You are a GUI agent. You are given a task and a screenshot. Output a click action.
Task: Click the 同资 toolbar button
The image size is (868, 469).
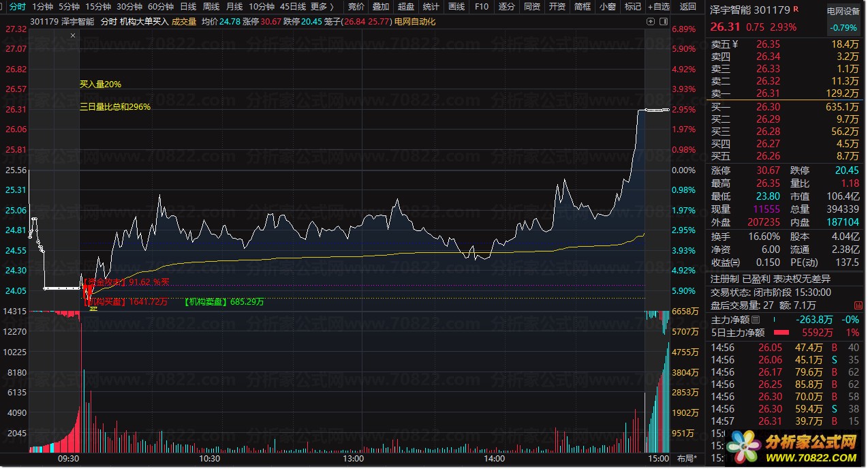[x=532, y=7]
